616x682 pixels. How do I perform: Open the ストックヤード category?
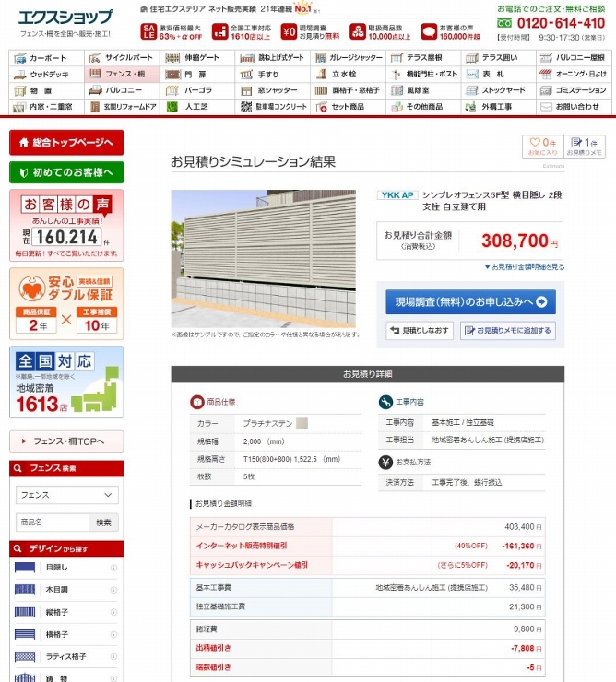[x=499, y=90]
